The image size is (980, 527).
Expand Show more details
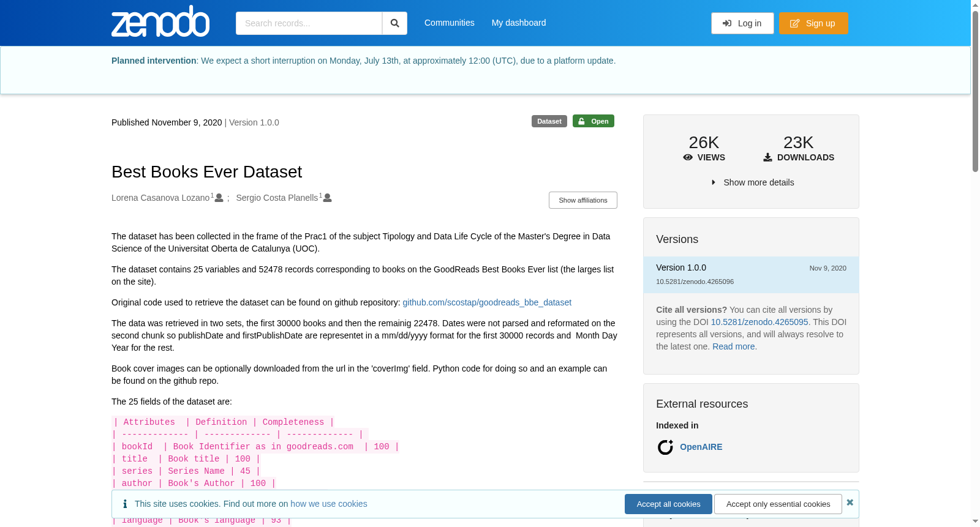753,182
